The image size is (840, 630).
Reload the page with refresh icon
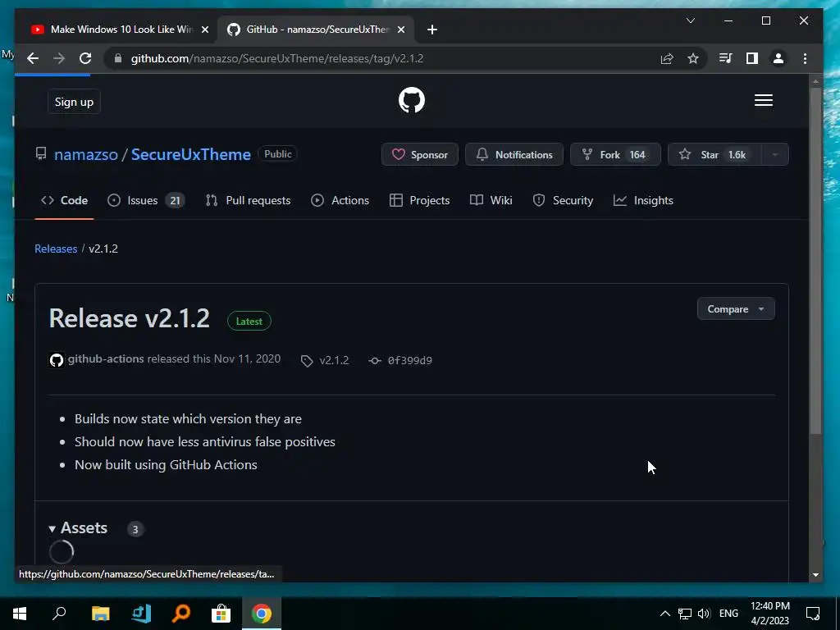coord(85,58)
